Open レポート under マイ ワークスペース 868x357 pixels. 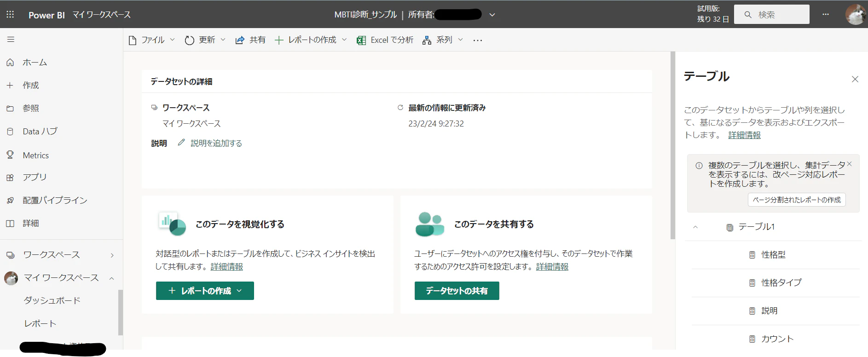coord(40,323)
